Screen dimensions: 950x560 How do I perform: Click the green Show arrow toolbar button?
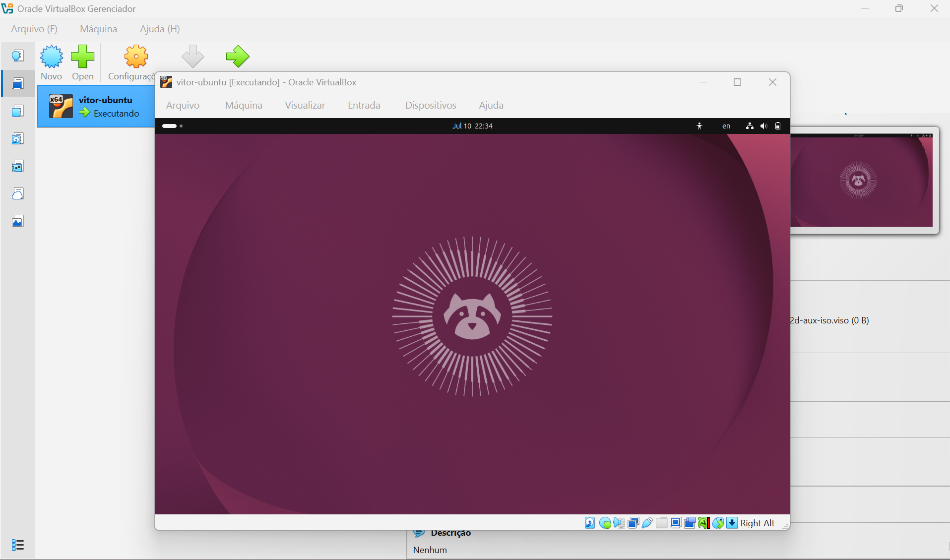[x=238, y=56]
